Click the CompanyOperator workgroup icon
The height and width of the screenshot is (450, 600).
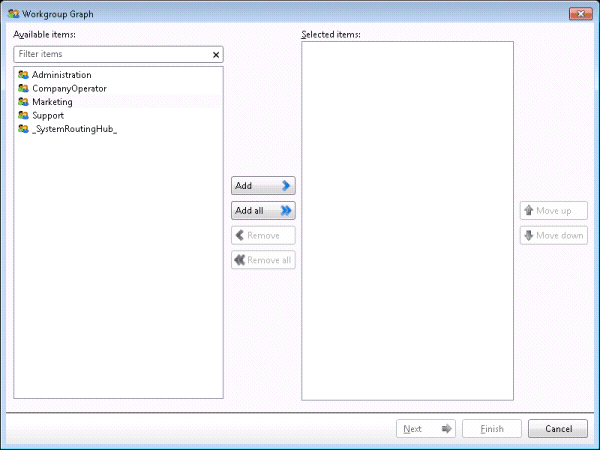pos(23,88)
